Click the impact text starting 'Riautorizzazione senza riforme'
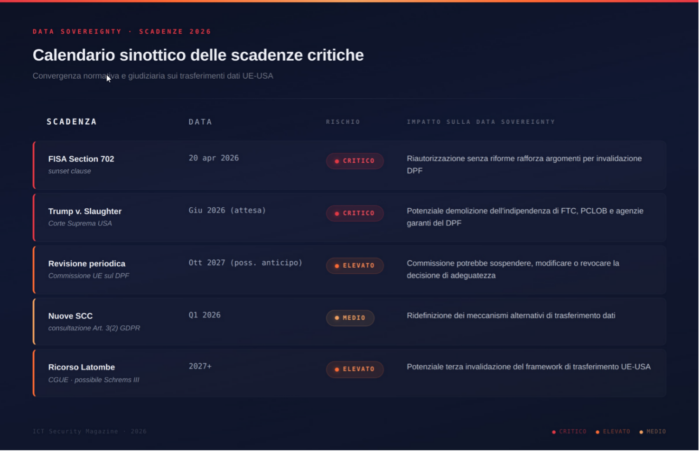The height and width of the screenshot is (452, 700). (524, 164)
